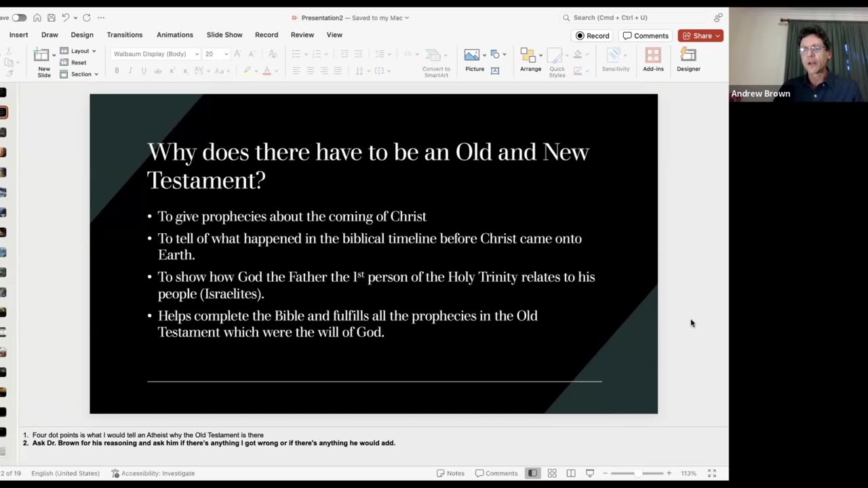
Task: Open the Layout dropdown
Action: [x=78, y=51]
